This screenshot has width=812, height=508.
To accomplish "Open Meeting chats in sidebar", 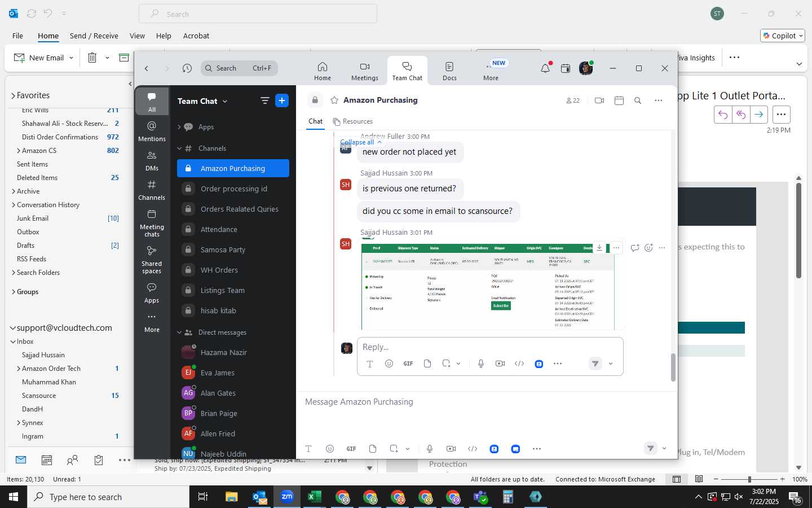I will [152, 223].
